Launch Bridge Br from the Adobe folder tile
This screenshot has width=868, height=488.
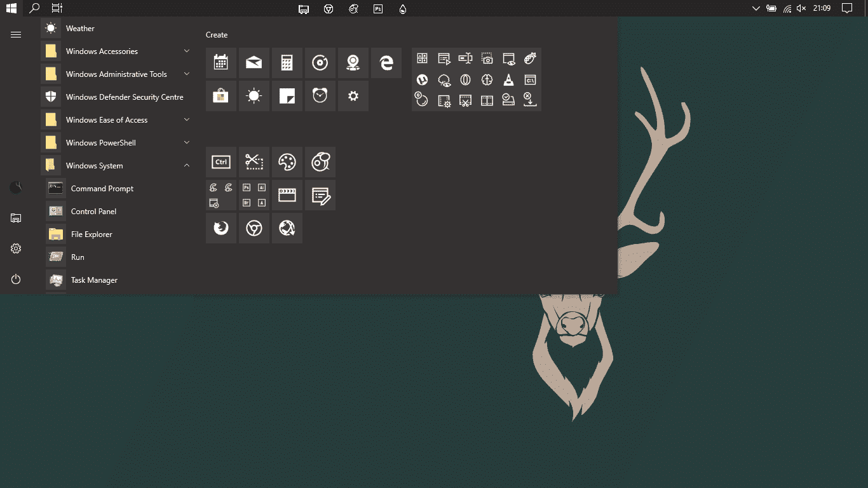click(x=247, y=203)
